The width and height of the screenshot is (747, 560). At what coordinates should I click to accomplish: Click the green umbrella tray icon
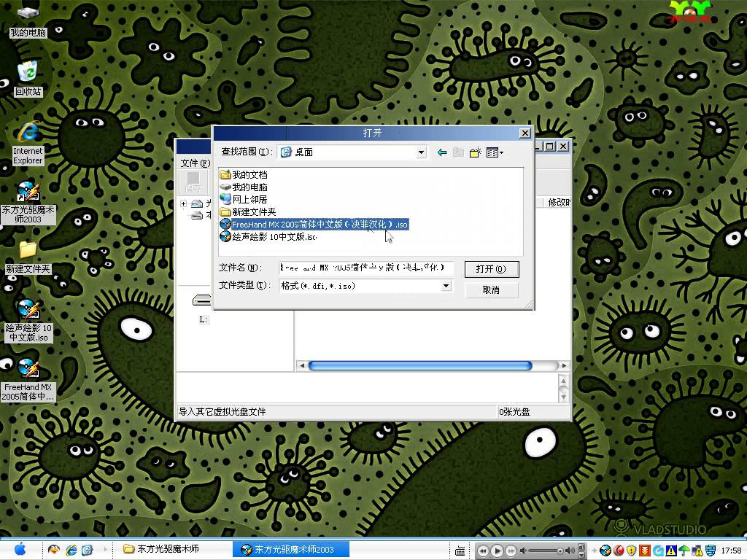(684, 551)
